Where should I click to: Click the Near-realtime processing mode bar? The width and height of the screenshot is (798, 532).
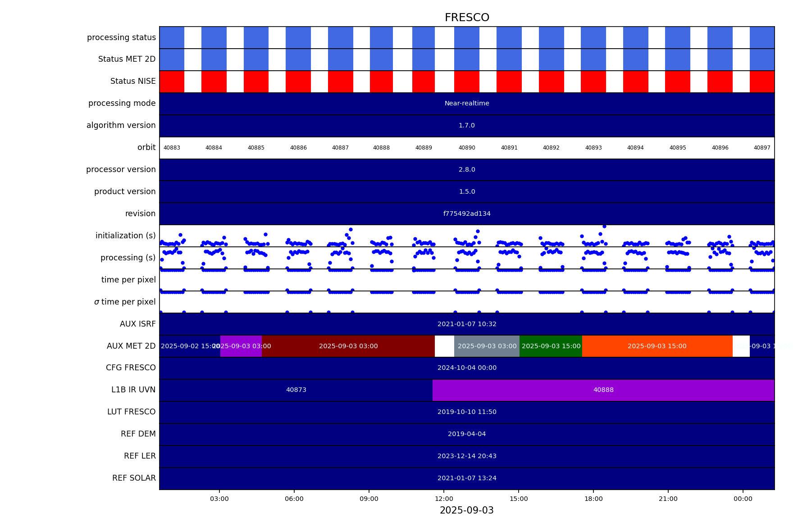tap(467, 104)
